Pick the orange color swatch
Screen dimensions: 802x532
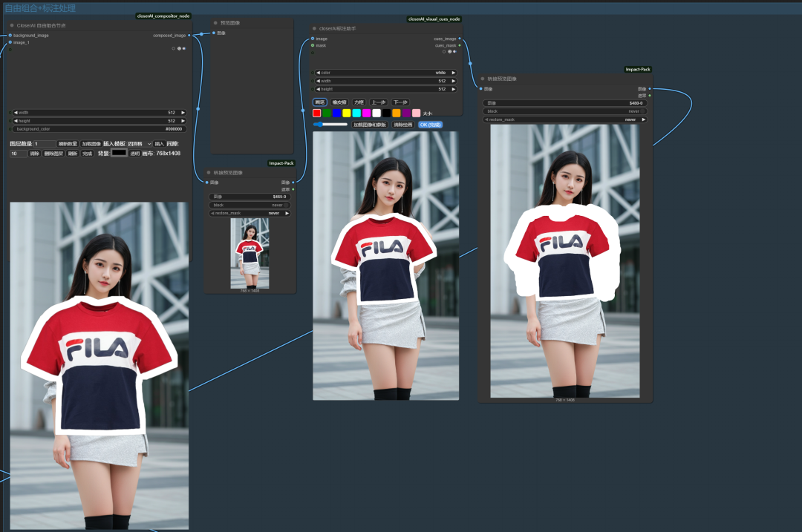click(397, 113)
